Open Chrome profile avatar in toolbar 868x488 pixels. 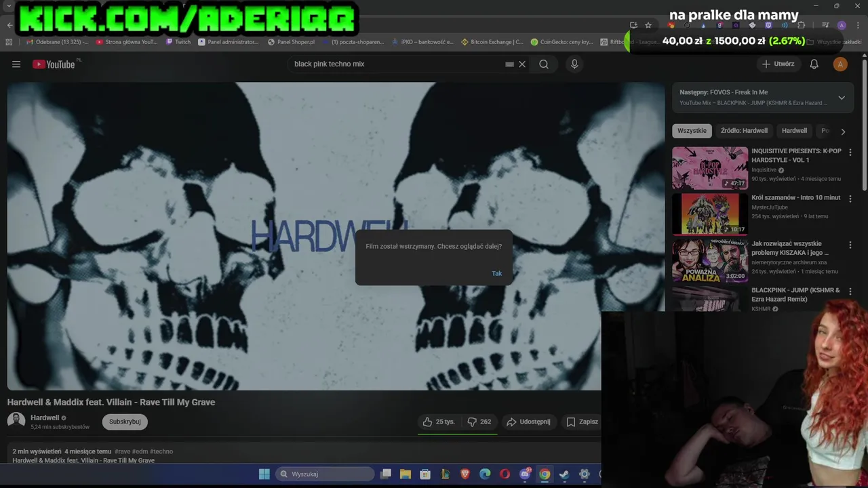842,25
